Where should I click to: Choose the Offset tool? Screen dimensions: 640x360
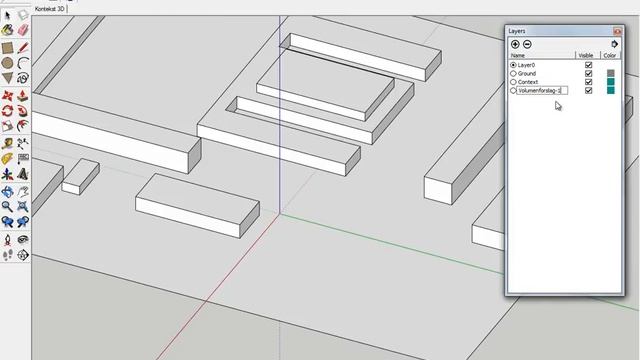23,126
